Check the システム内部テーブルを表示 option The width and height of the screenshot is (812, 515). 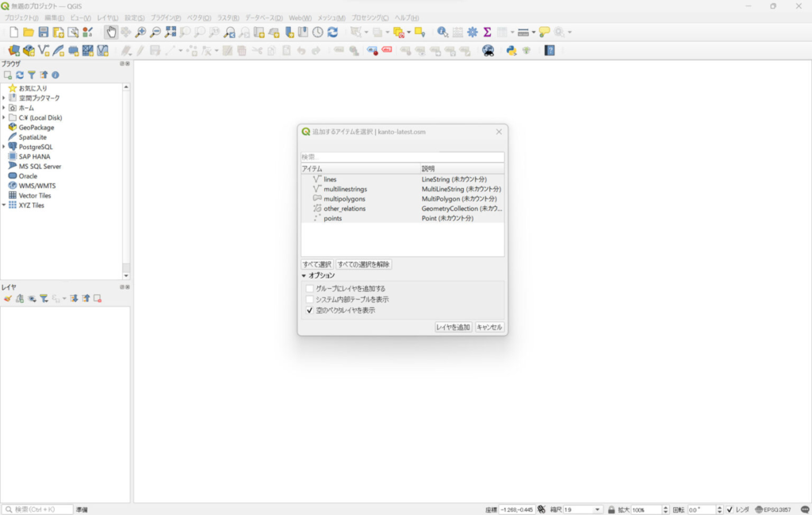pyautogui.click(x=310, y=299)
